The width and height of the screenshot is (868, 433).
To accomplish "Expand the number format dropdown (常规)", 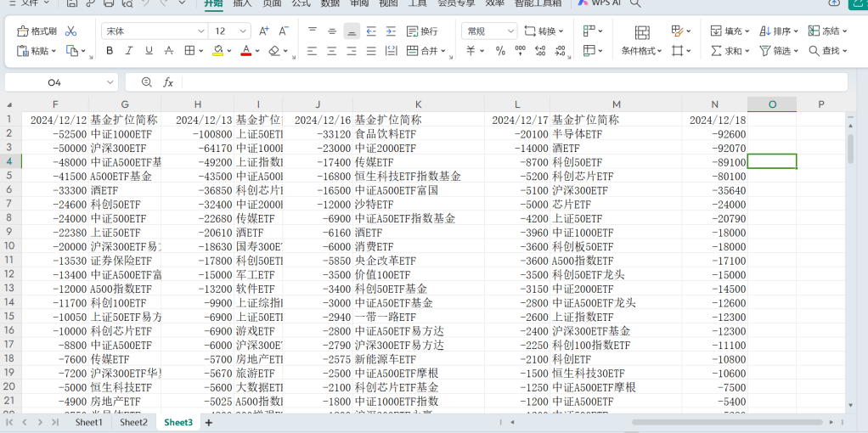I will coord(488,31).
